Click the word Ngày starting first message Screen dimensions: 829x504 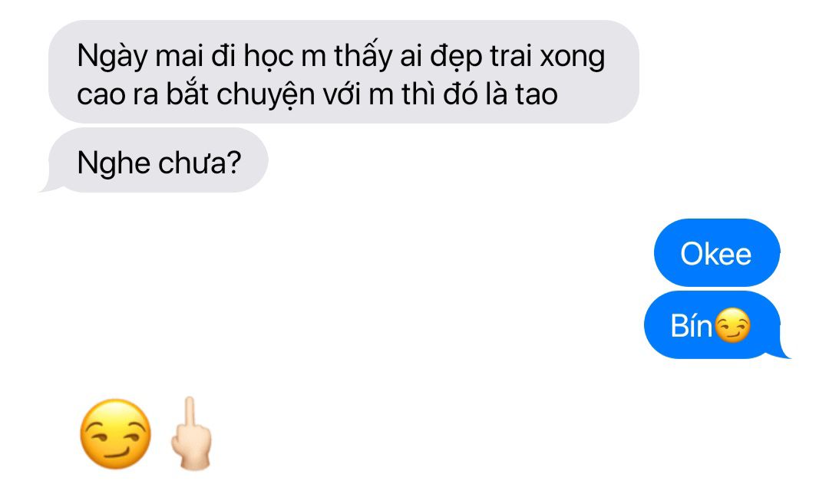[x=112, y=57]
